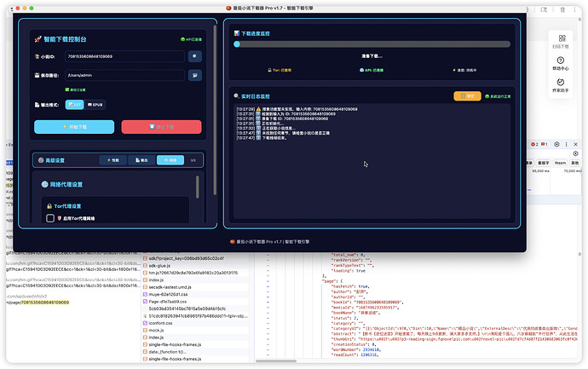Click the chart icon by download progress title
The width and height of the screenshot is (588, 369).
tap(237, 33)
